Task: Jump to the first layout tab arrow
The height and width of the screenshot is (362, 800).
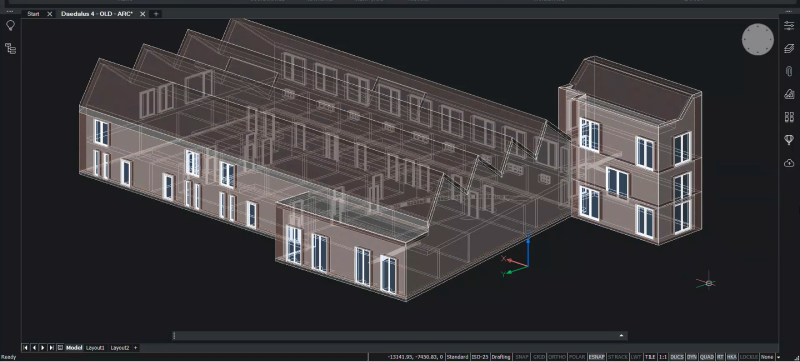Action: point(26,348)
